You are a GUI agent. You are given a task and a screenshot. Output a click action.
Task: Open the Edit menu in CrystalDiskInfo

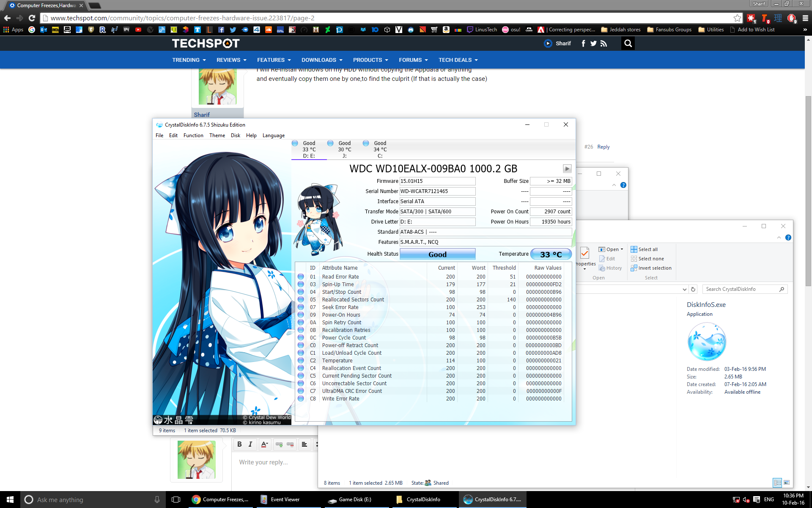click(x=173, y=135)
